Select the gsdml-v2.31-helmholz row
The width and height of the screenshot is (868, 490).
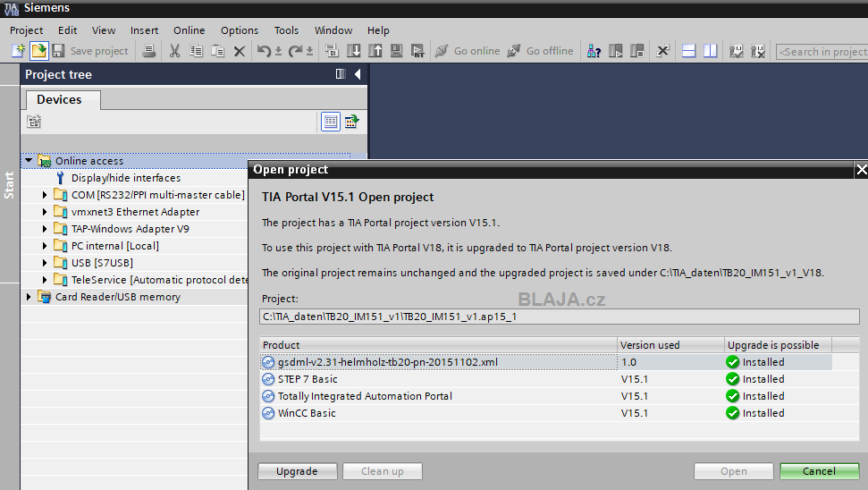(x=546, y=362)
